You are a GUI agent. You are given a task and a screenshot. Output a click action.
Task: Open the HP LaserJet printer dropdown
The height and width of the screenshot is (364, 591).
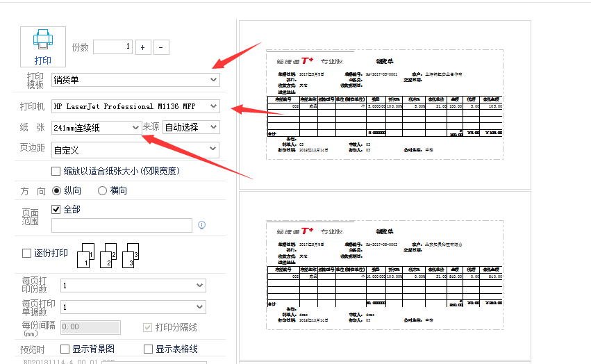coord(213,106)
